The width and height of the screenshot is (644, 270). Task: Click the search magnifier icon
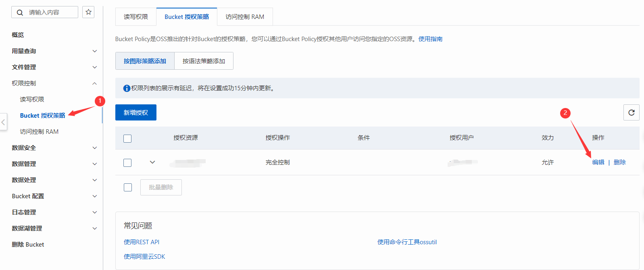pyautogui.click(x=20, y=12)
